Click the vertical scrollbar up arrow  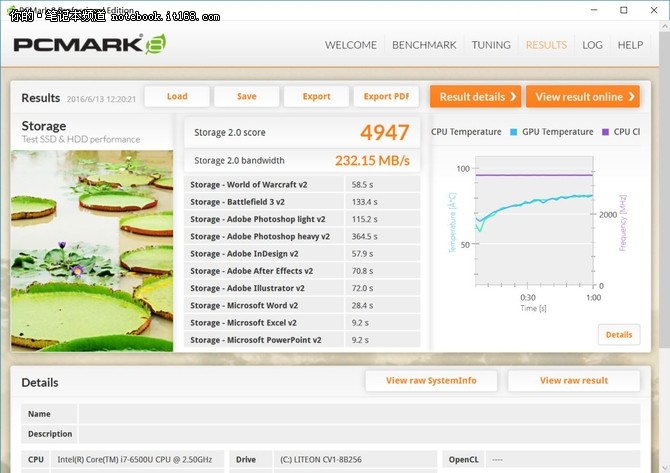coord(664,26)
